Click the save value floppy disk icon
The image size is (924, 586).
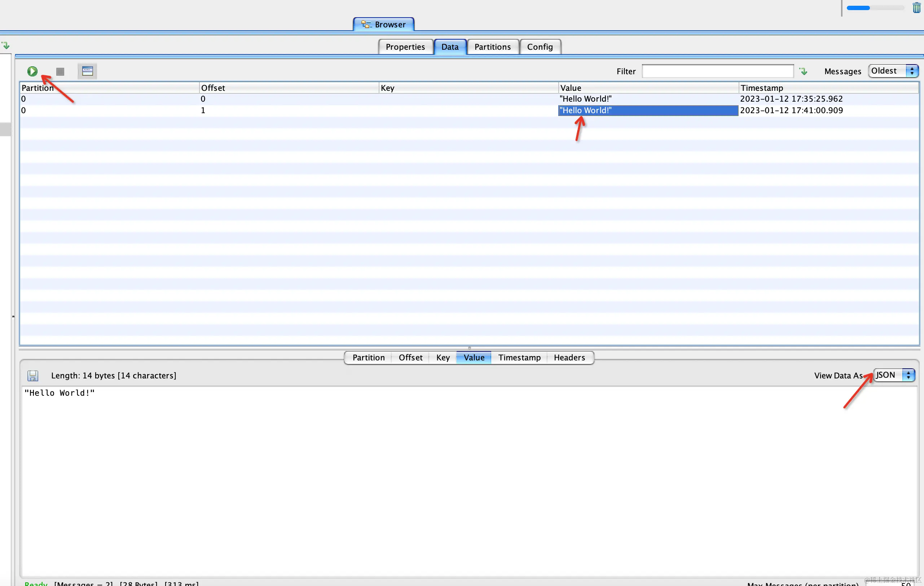[33, 376]
